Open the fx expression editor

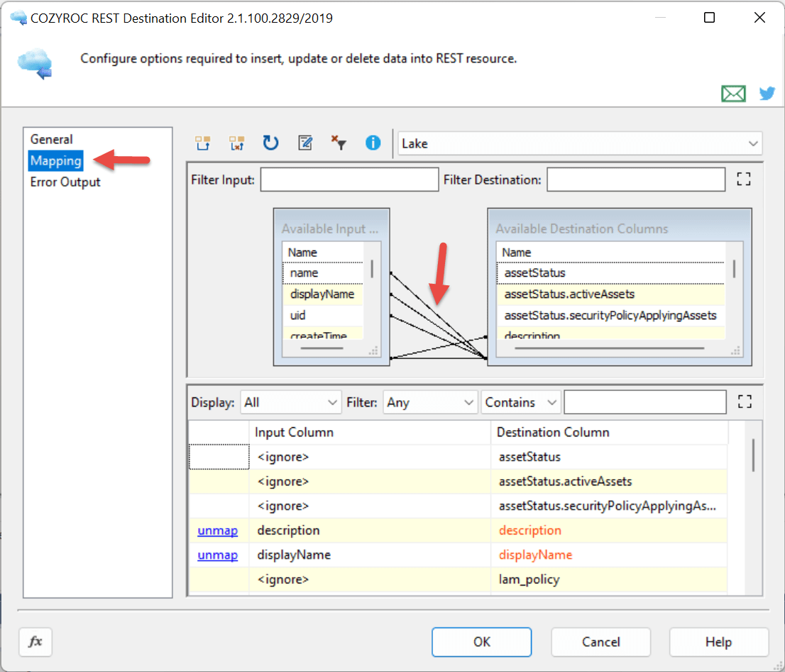point(35,642)
